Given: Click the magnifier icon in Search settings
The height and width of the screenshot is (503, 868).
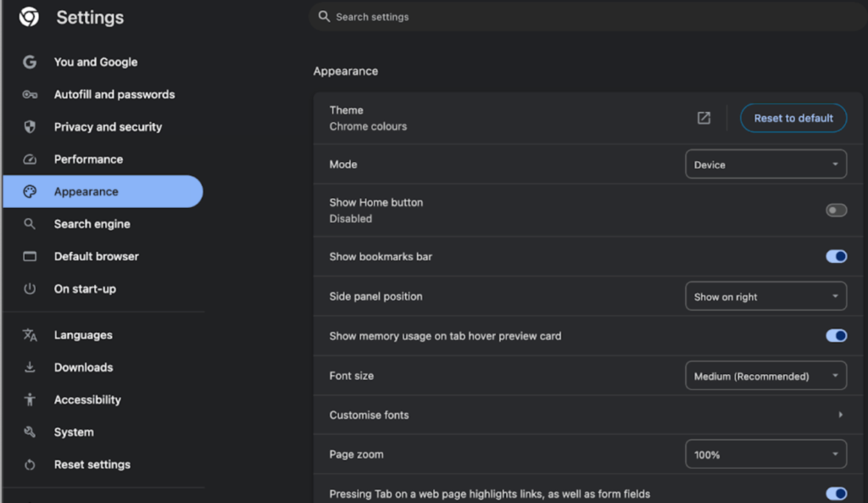Looking at the screenshot, I should tap(324, 17).
